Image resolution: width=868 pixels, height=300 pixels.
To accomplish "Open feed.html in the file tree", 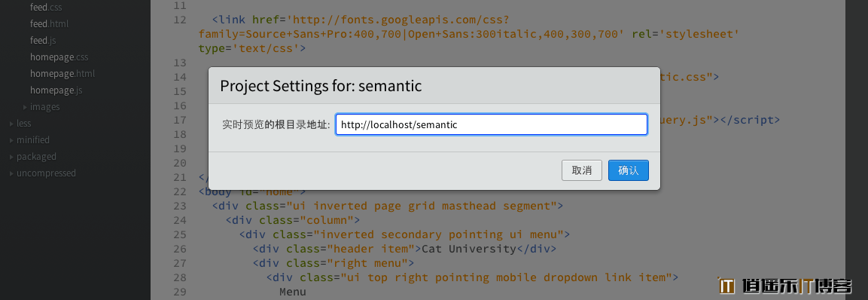I will pyautogui.click(x=49, y=24).
